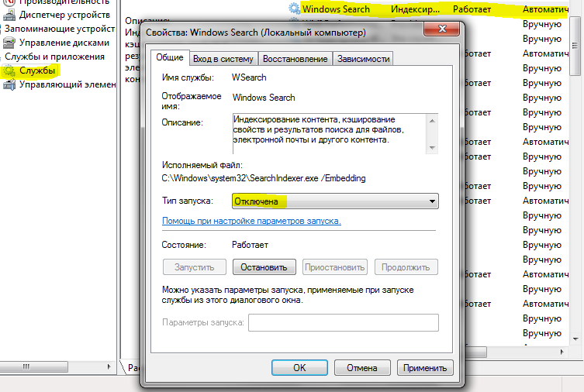Viewport: 584px width, 392px height.
Task: Select the Зависимости tab
Action: click(x=364, y=59)
